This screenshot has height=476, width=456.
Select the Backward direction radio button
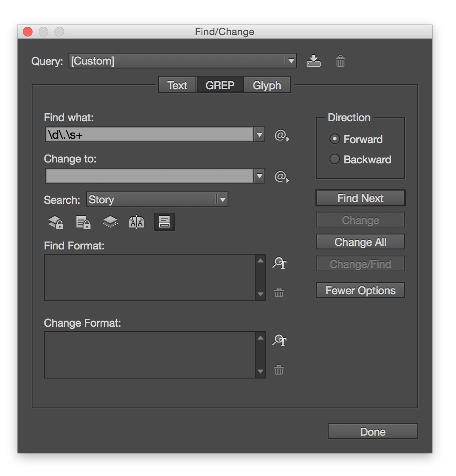click(x=335, y=159)
